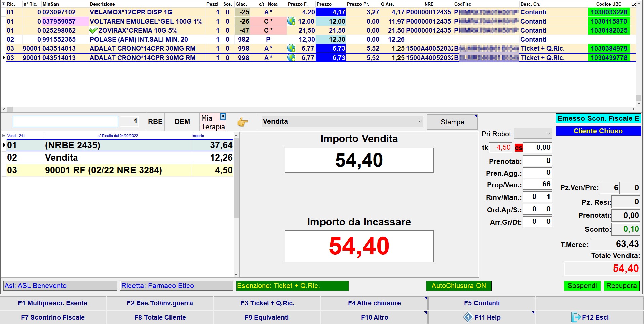Click the pointing hand icon button
The height and width of the screenshot is (324, 644).
[x=242, y=122]
